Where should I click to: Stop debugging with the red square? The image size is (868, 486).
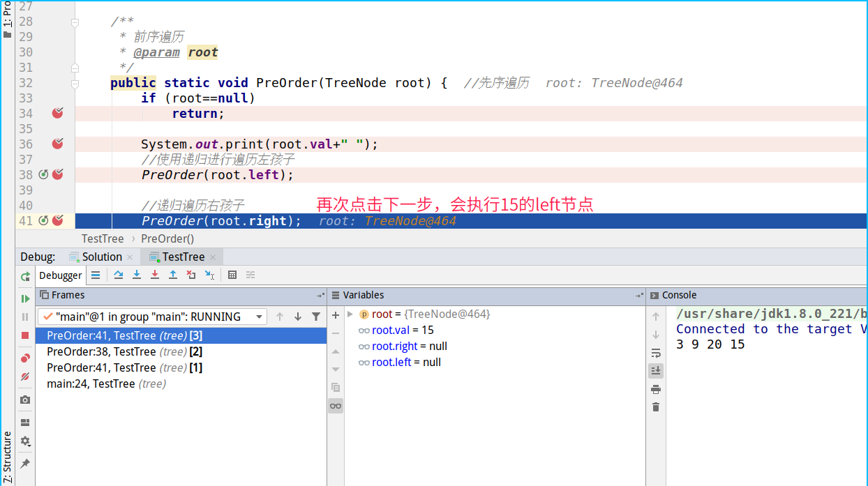click(25, 335)
